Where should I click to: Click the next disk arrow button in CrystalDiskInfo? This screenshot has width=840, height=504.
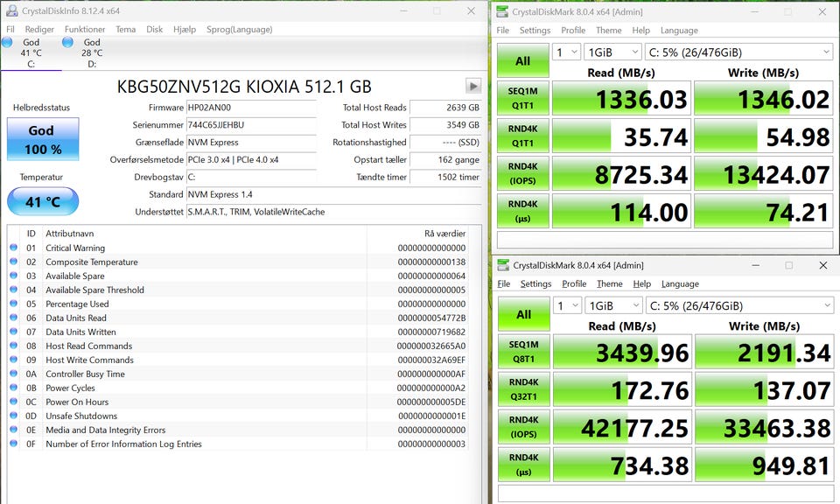tap(473, 86)
